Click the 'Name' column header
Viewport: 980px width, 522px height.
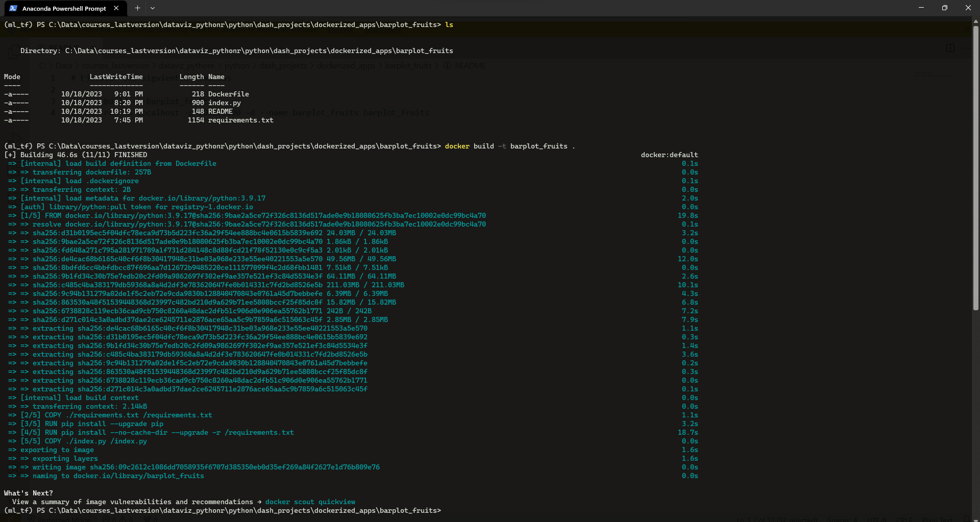point(216,77)
